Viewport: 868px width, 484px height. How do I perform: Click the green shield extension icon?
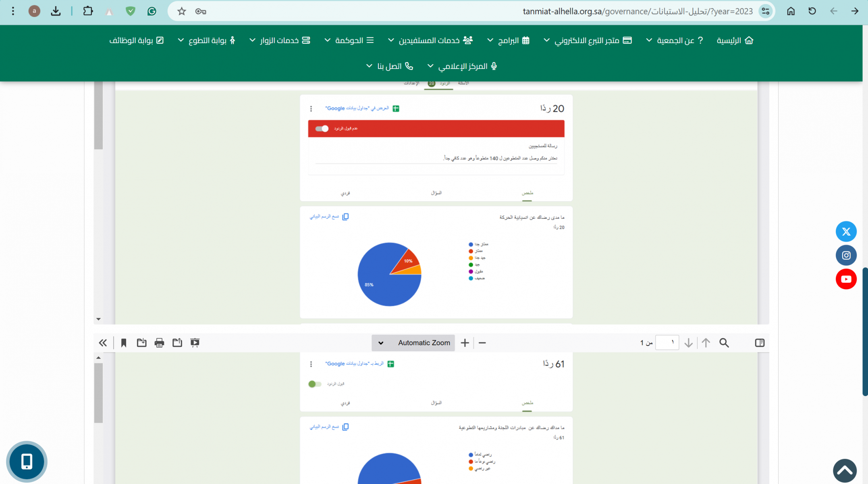tap(130, 11)
